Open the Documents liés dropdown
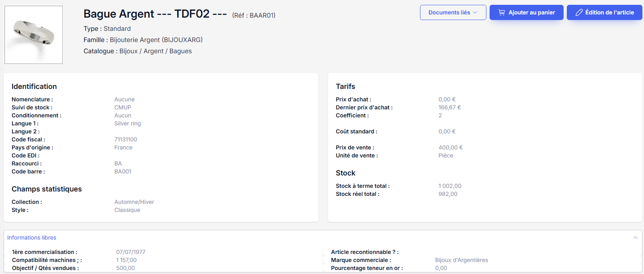The height and width of the screenshot is (274, 644). (x=453, y=12)
